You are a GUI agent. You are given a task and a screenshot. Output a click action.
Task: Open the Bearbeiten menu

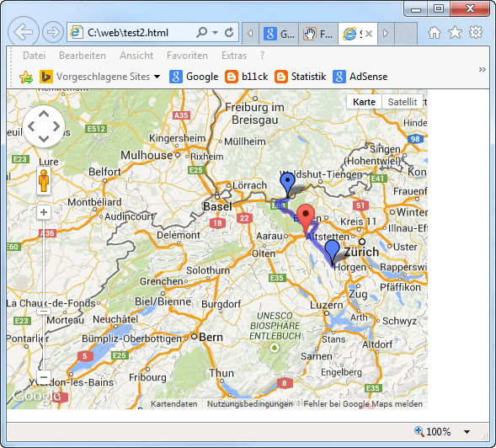click(x=83, y=56)
